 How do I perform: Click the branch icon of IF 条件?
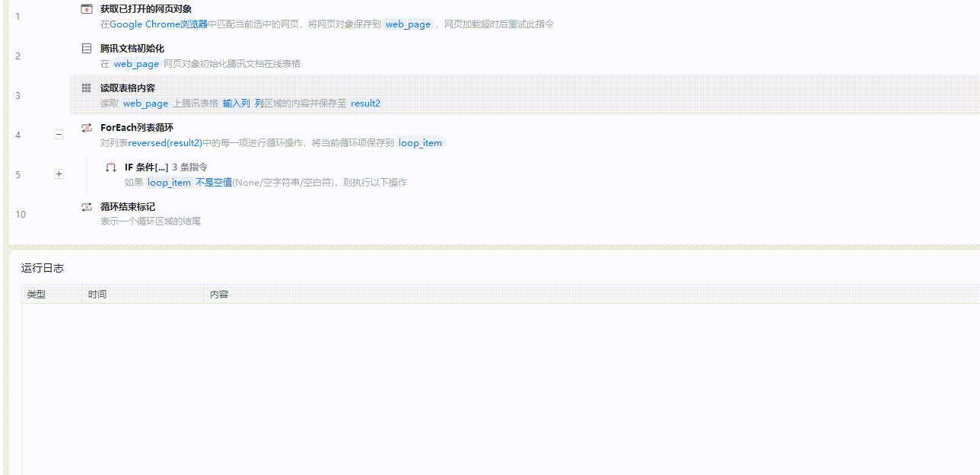point(111,167)
